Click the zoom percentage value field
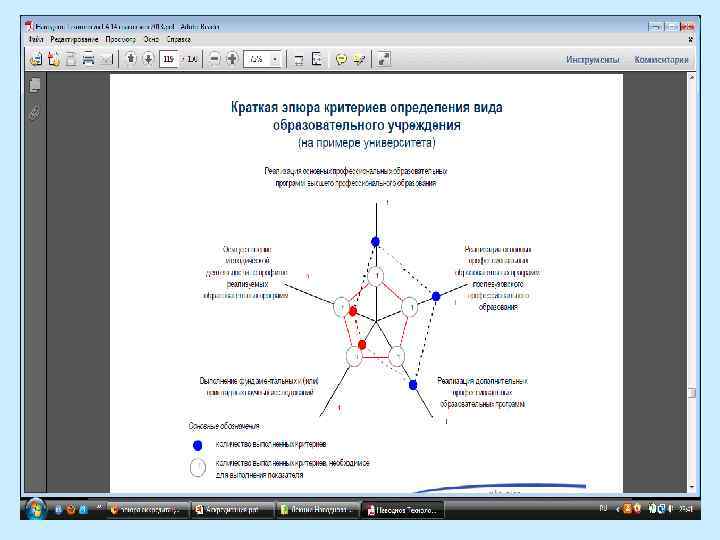The height and width of the screenshot is (540, 720). [257, 59]
